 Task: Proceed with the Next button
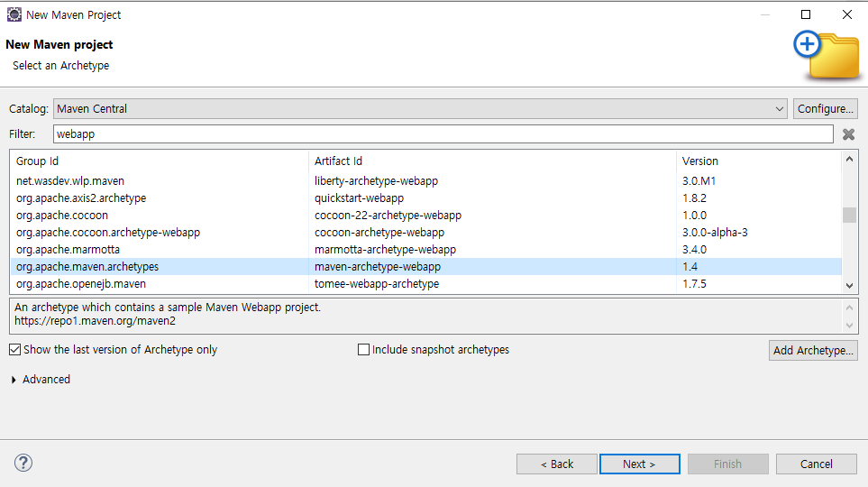639,464
